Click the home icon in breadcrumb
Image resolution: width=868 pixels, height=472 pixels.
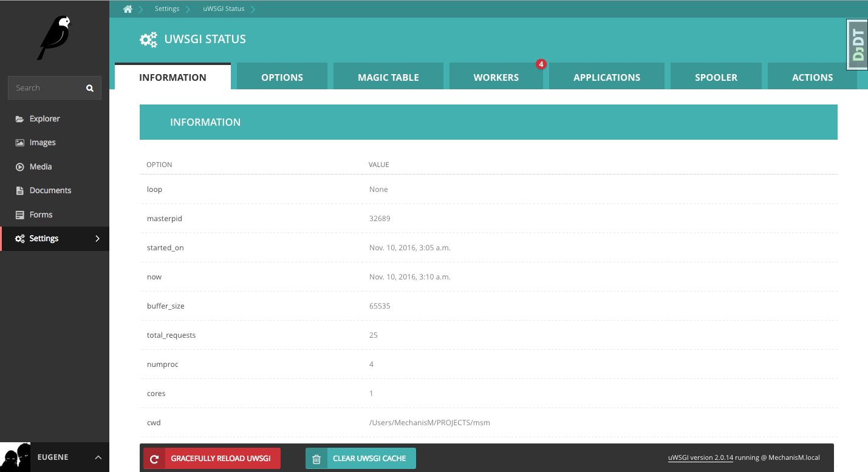[128, 9]
